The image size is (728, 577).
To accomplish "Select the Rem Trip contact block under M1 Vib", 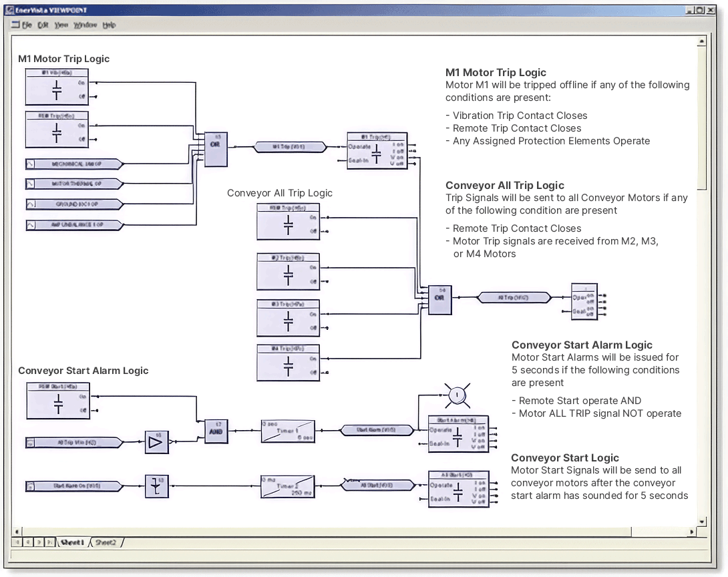I will tap(57, 130).
